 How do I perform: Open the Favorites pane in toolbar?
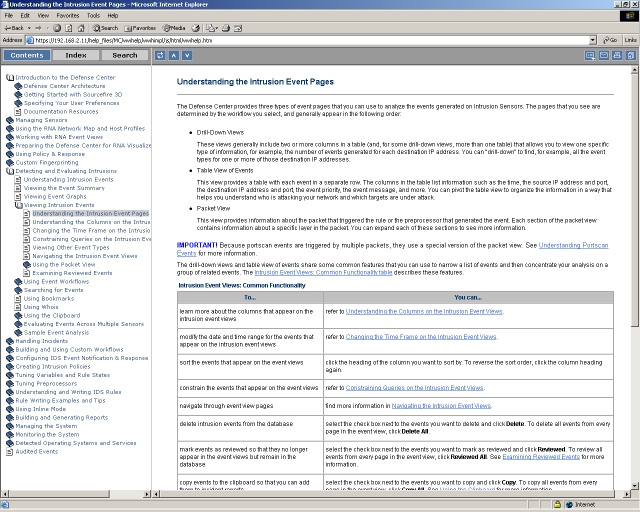point(140,28)
